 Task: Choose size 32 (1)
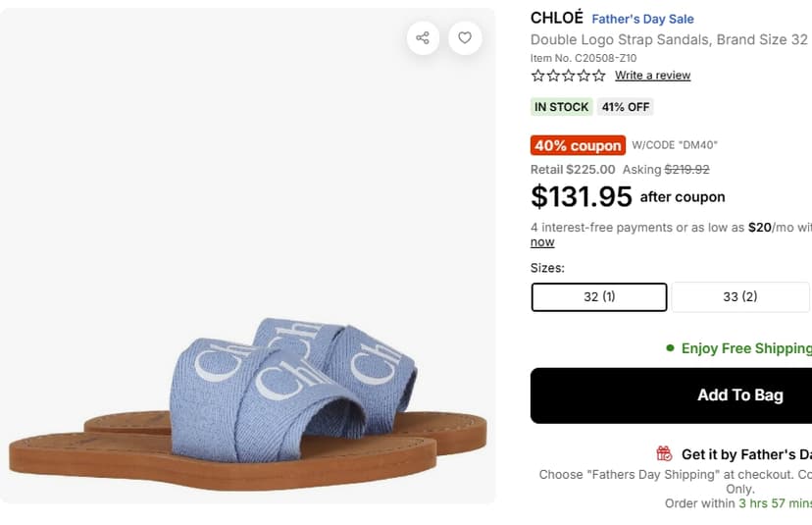point(599,297)
